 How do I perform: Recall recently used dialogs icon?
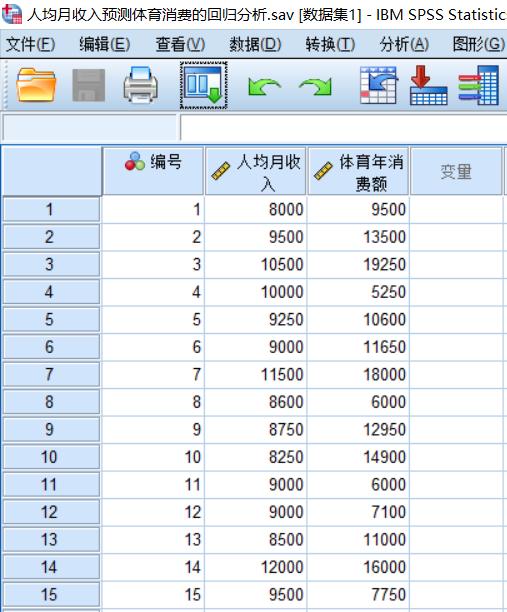pyautogui.click(x=204, y=85)
